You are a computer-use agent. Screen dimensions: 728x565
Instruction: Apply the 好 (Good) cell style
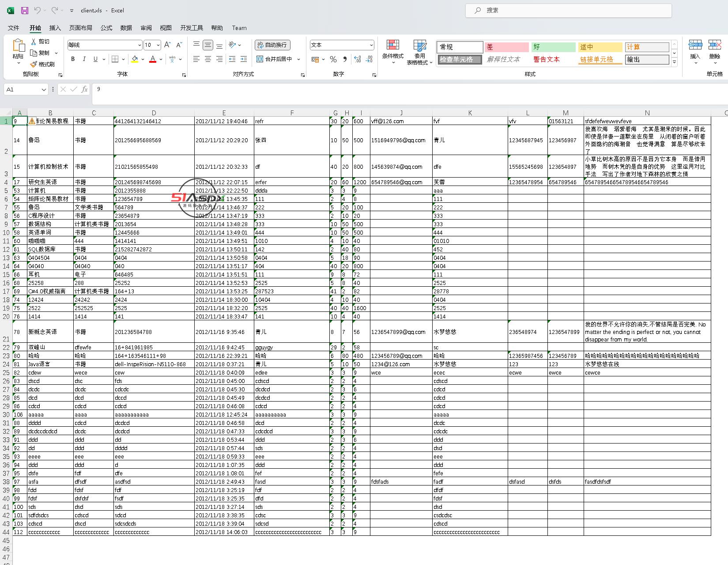click(x=554, y=47)
